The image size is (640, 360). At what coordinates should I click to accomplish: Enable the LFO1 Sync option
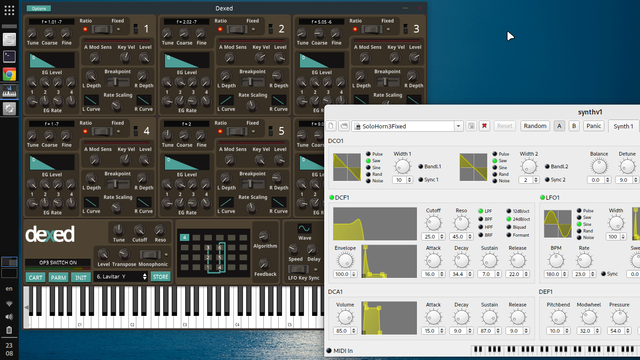pos(609,274)
